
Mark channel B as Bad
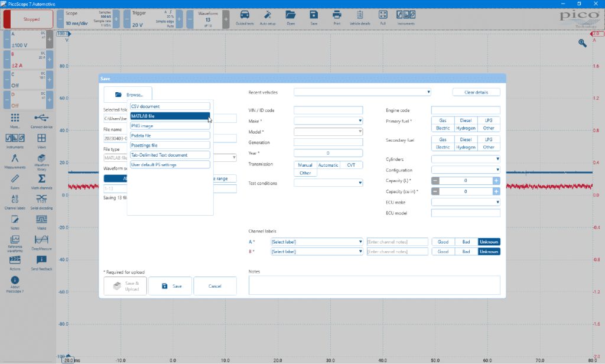tap(466, 251)
